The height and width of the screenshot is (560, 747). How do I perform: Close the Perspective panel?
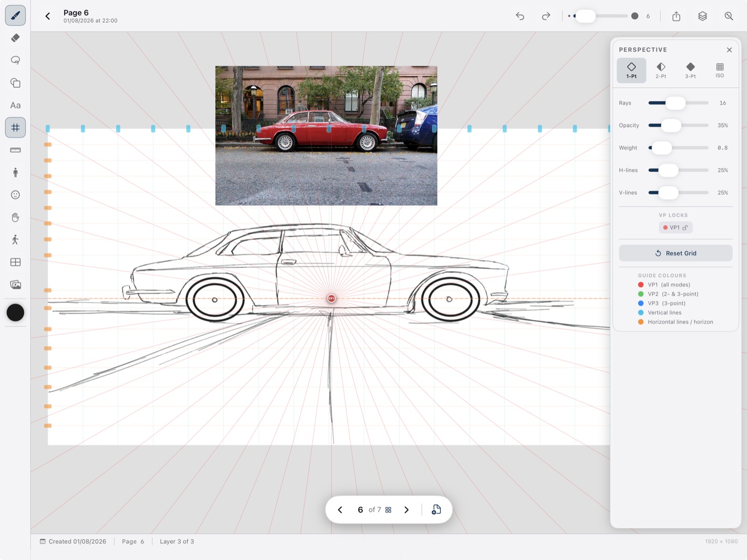729,50
